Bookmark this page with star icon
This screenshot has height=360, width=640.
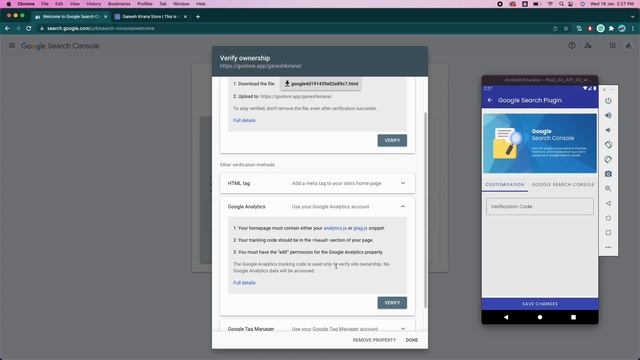tap(566, 29)
